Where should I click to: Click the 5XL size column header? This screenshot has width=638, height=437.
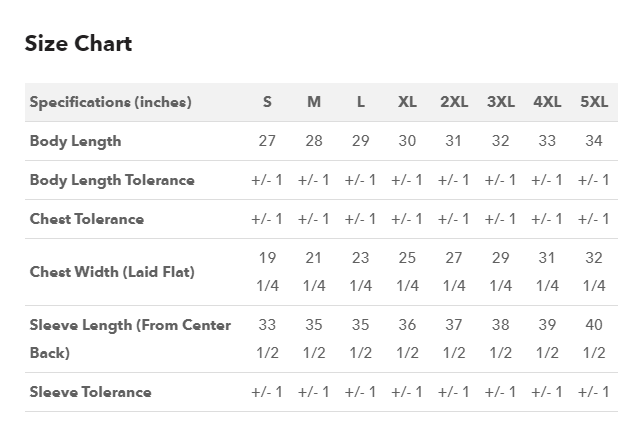point(594,102)
